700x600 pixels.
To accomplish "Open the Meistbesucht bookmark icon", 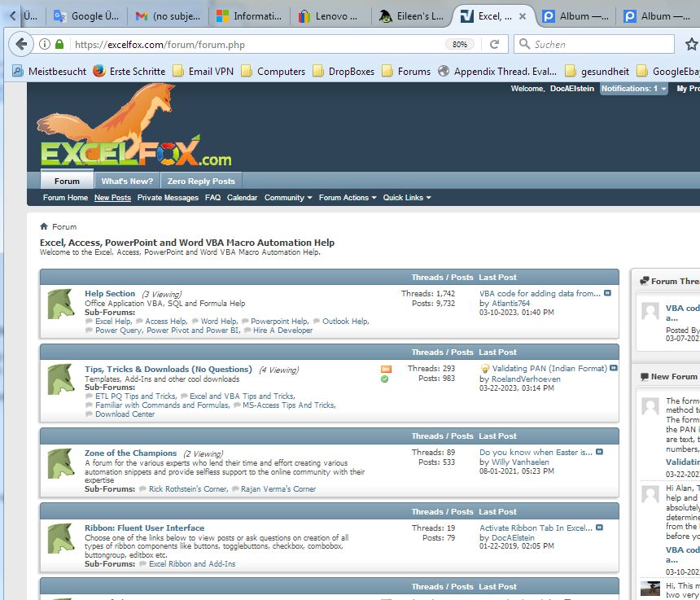I will [17, 71].
